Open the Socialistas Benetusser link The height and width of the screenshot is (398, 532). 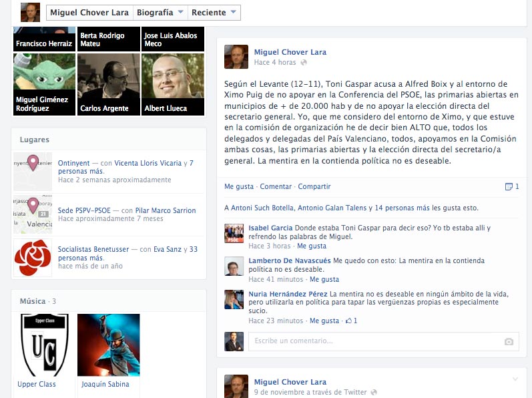(x=93, y=249)
